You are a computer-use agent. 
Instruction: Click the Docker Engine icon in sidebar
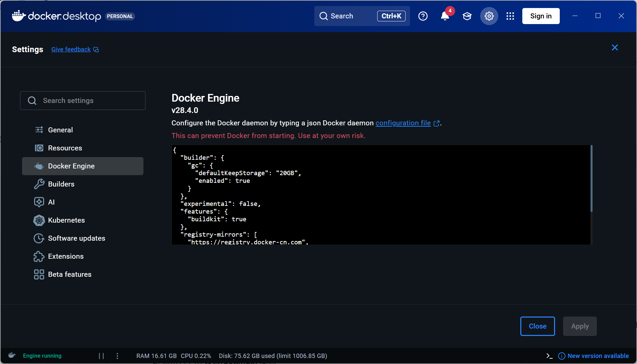pyautogui.click(x=39, y=166)
